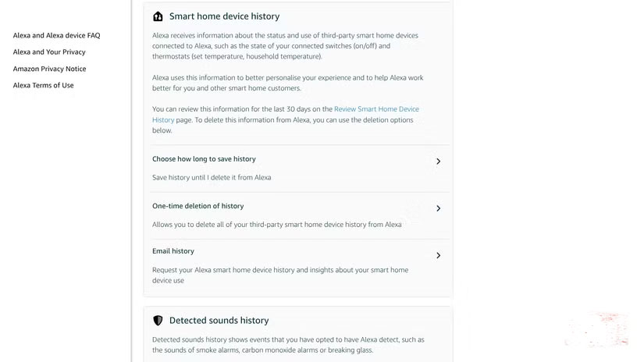
Task: Click the word History in the review link
Action: [x=163, y=120]
